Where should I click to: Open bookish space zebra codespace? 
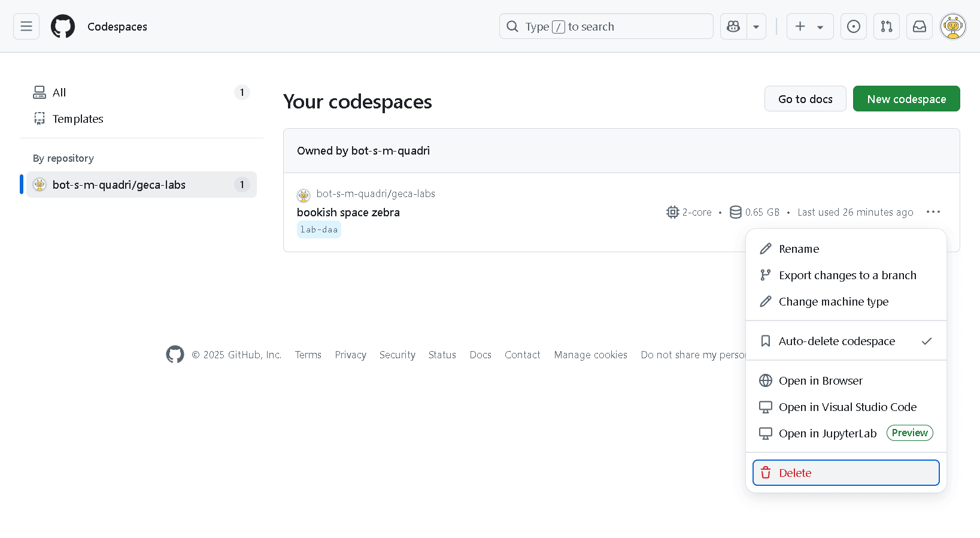(x=348, y=212)
